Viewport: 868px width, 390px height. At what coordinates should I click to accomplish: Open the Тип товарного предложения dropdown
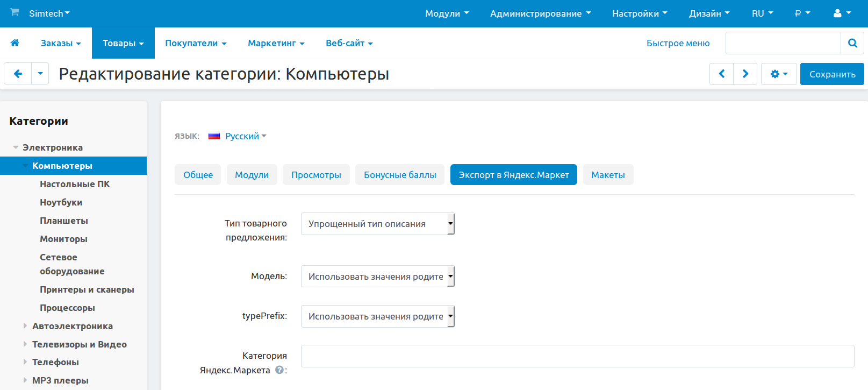(377, 224)
